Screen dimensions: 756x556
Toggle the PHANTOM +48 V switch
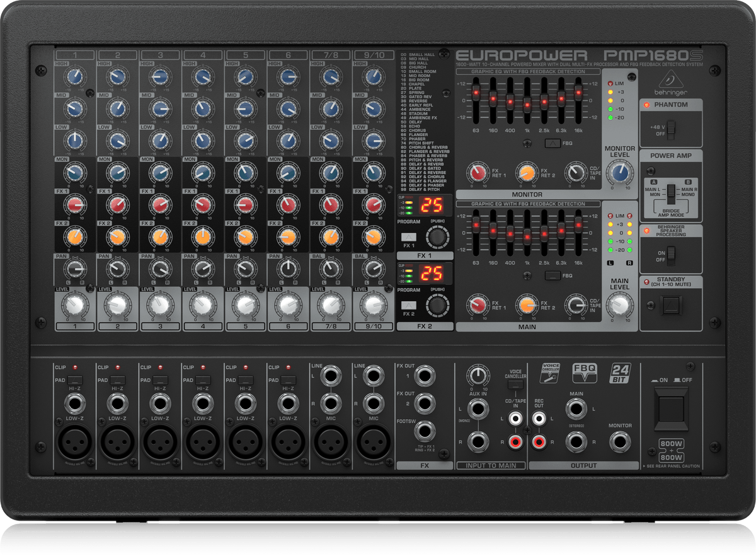(x=670, y=130)
